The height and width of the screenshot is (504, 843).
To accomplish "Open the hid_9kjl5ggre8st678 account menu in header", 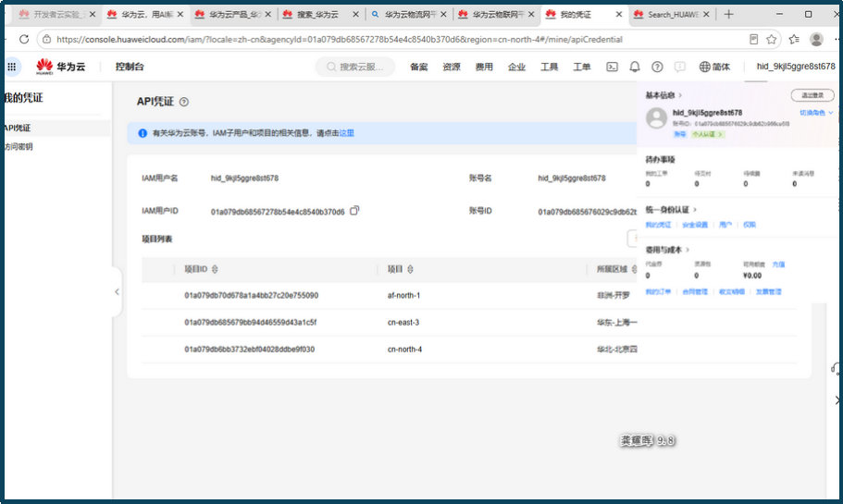I will point(796,67).
